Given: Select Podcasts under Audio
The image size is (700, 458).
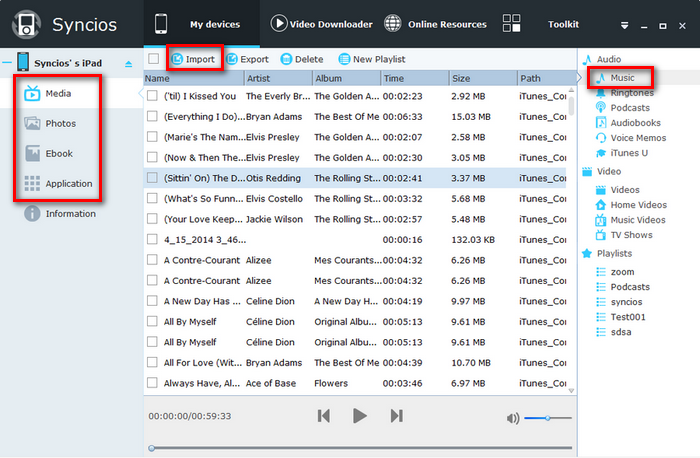Looking at the screenshot, I should (x=623, y=108).
